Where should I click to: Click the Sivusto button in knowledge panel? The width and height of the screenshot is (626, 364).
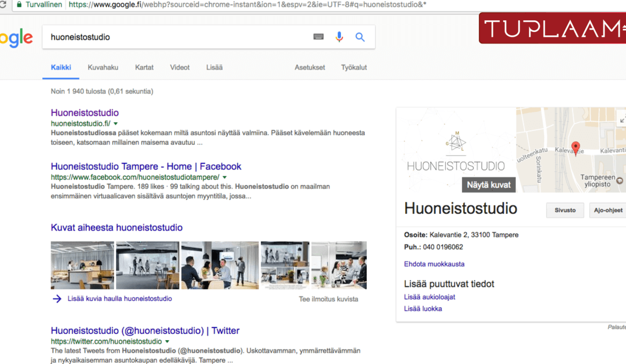coord(565,210)
